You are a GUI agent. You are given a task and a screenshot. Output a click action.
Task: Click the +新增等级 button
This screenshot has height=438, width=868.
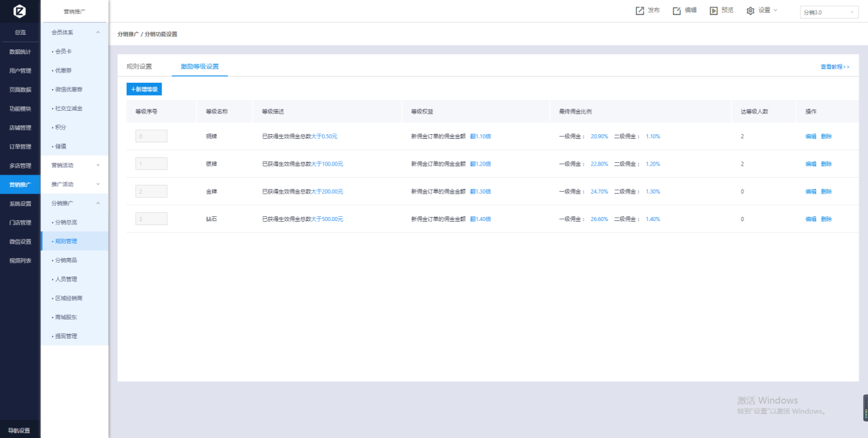coord(144,89)
